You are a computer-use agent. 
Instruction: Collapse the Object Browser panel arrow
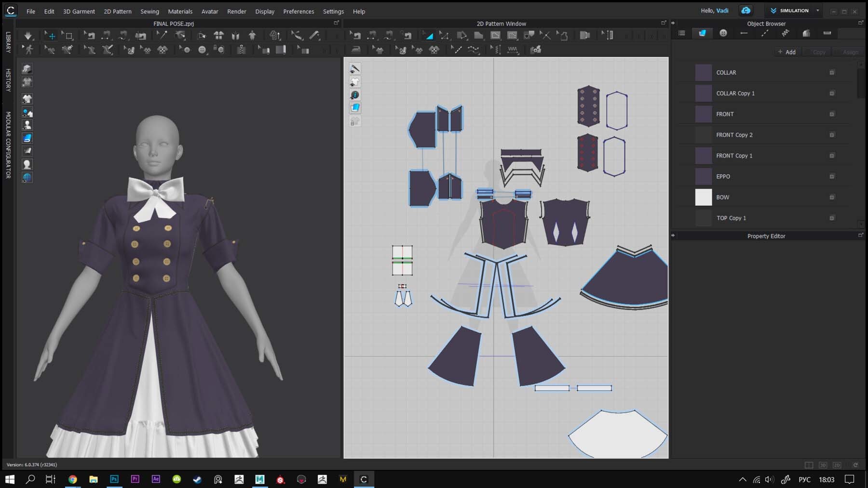point(673,23)
